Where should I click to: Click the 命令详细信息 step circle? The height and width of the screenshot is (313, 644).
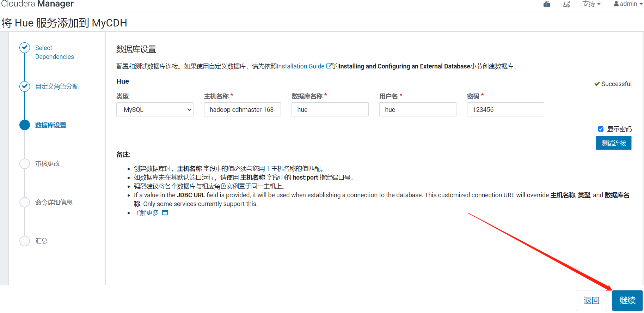point(25,202)
